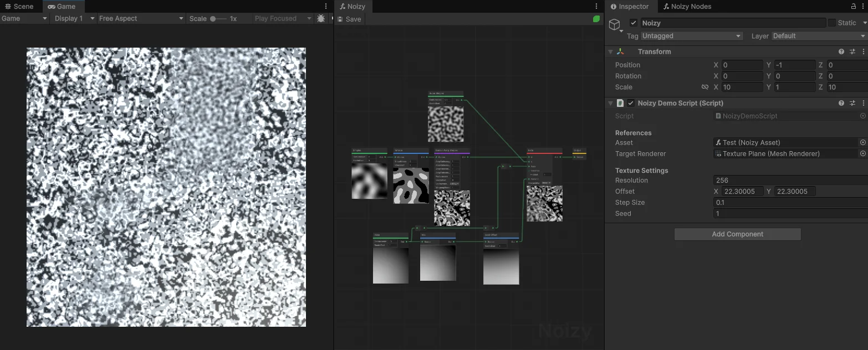The image size is (868, 350).
Task: Click the green status indicator in the Noizy toolbar
Action: [596, 19]
